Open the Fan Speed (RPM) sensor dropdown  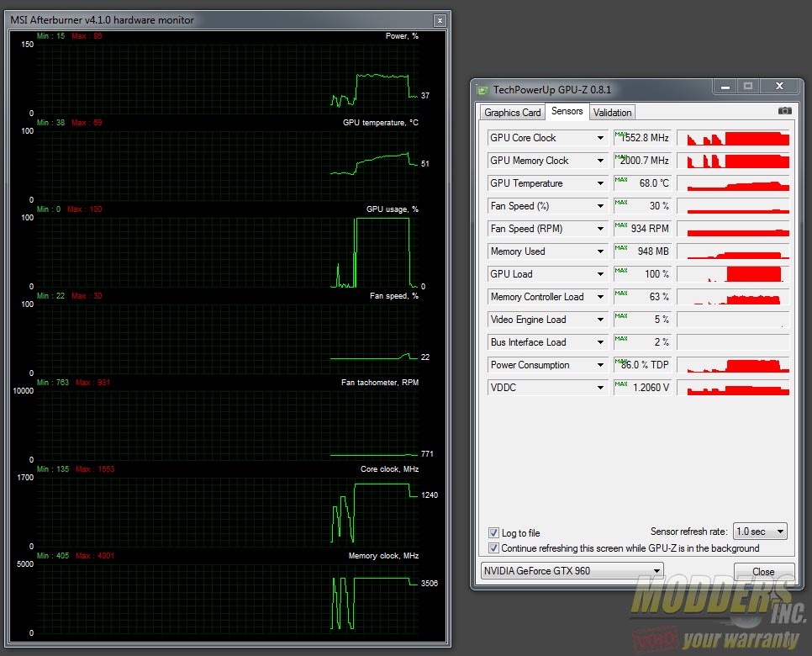tap(599, 229)
